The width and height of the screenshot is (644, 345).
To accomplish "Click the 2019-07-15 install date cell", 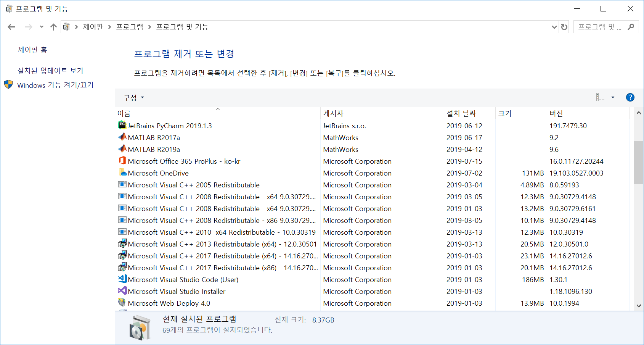I will (464, 161).
